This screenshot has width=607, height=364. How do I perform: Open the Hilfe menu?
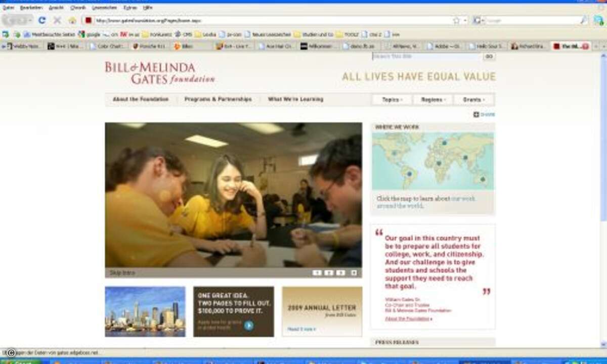tap(148, 8)
